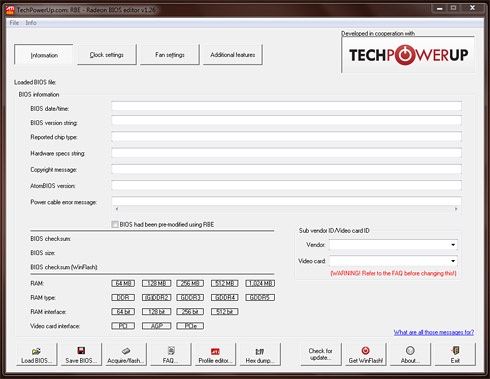
Task: Open Acquire/flash chip icon button
Action: pos(125,355)
